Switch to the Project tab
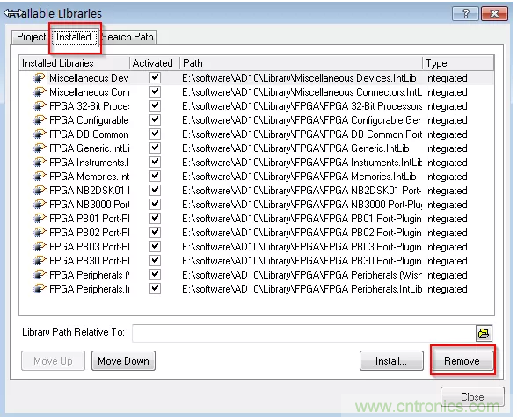Viewport: 517px width, 420px height. point(31,37)
